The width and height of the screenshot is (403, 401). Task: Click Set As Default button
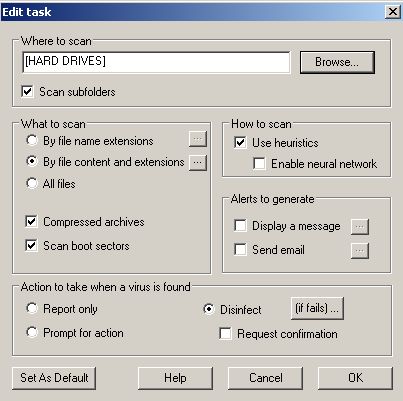(54, 378)
